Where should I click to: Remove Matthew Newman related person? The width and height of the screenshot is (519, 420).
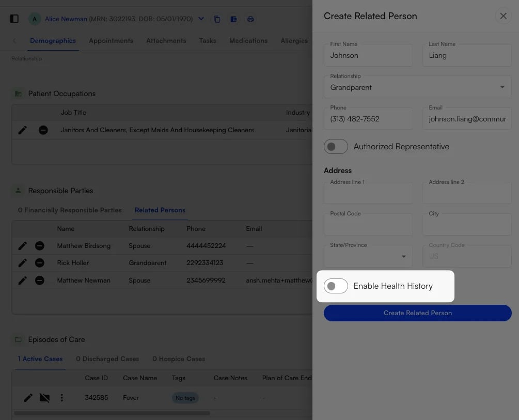point(40,281)
